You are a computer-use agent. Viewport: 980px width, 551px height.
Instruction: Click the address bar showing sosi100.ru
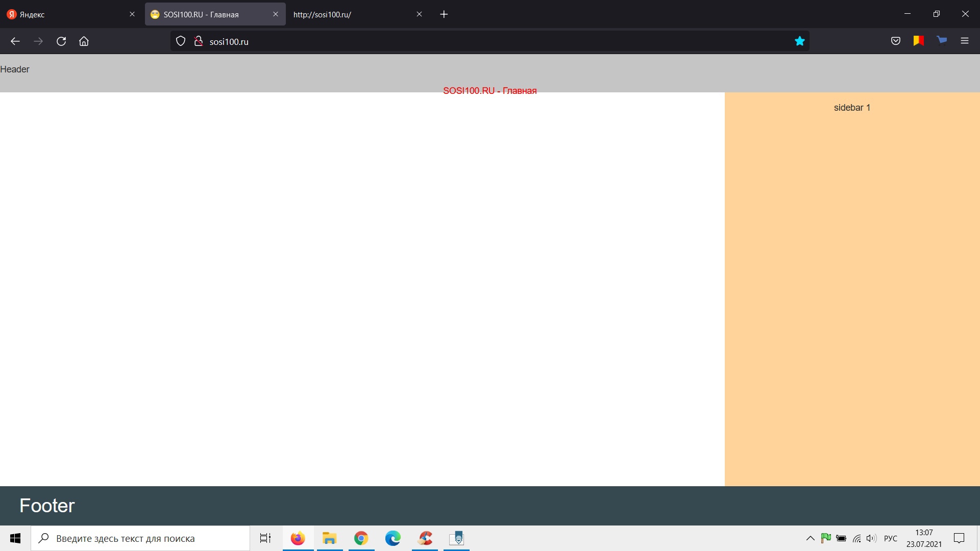pyautogui.click(x=459, y=41)
